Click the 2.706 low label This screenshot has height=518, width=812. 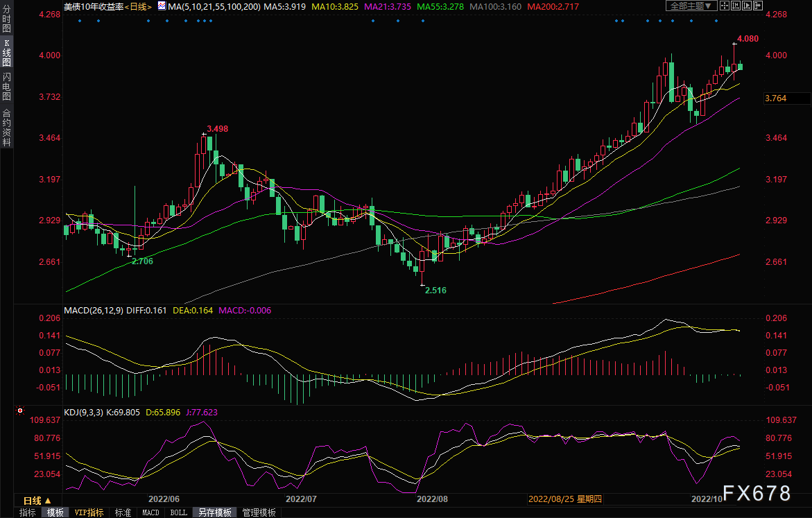pyautogui.click(x=142, y=261)
